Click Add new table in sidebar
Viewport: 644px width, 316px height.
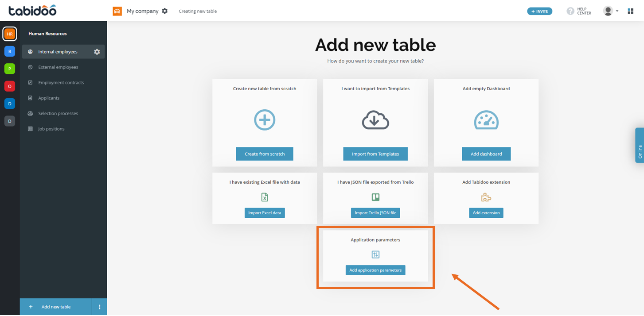pyautogui.click(x=56, y=307)
